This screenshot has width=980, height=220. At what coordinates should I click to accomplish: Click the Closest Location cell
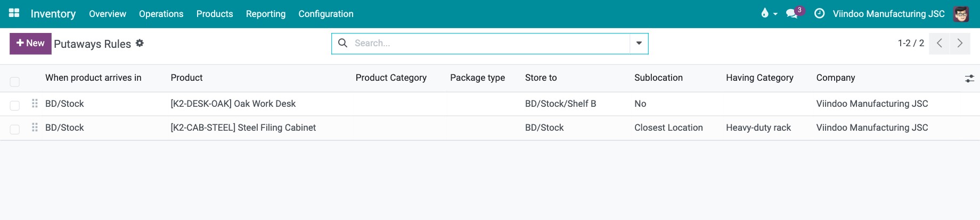pyautogui.click(x=668, y=128)
